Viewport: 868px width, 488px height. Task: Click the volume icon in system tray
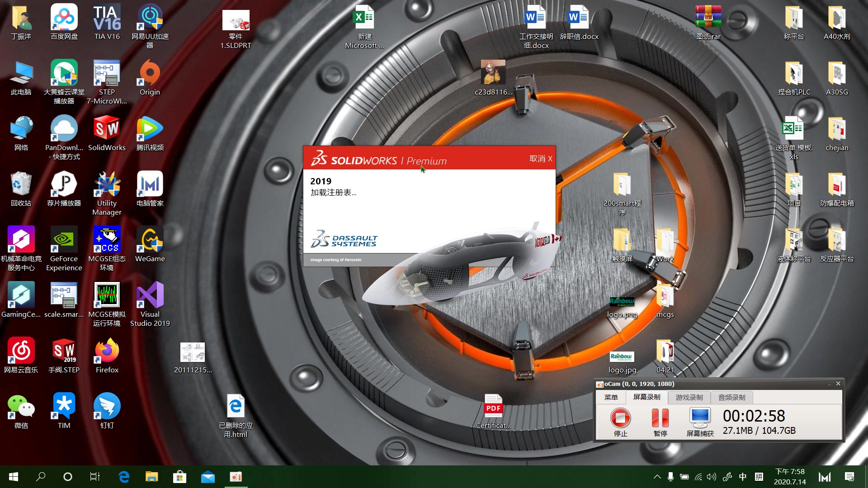click(712, 477)
